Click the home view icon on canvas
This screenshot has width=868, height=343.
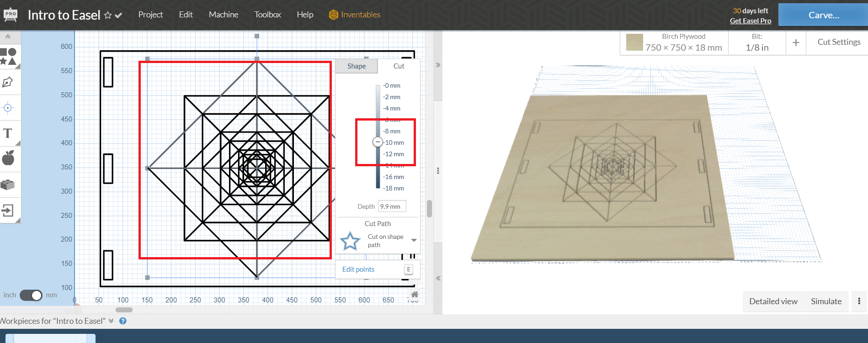point(415,295)
